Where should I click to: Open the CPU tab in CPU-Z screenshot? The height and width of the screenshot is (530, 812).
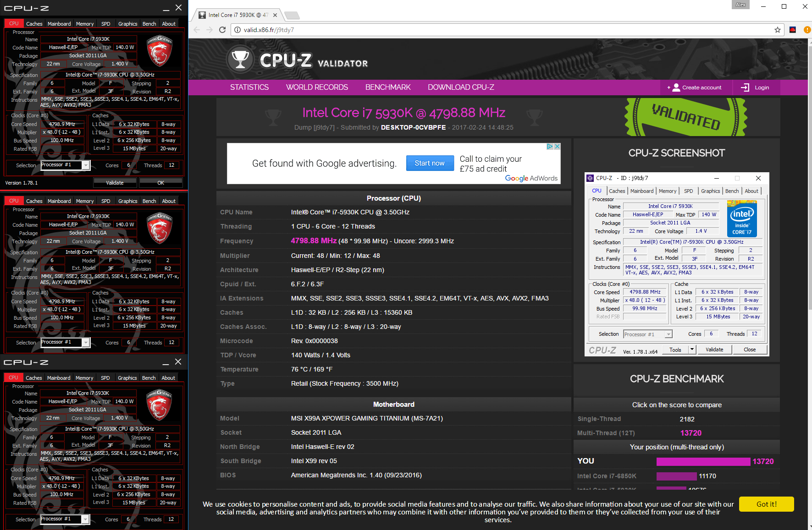[597, 191]
